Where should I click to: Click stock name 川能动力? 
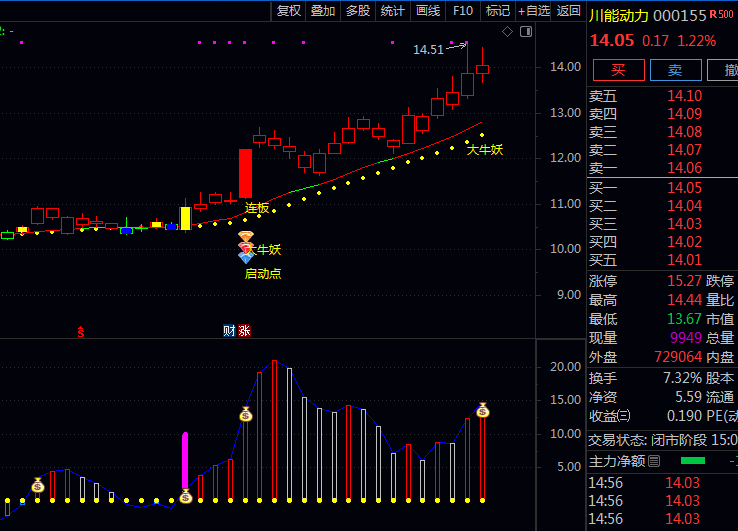pos(619,16)
